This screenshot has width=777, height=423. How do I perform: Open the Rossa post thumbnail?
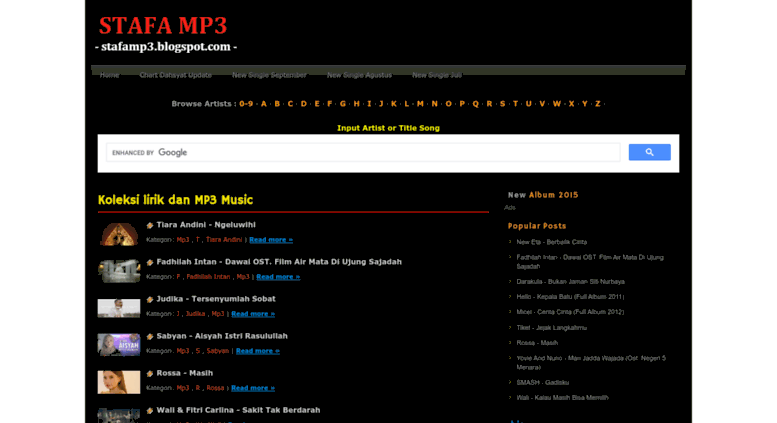[119, 382]
